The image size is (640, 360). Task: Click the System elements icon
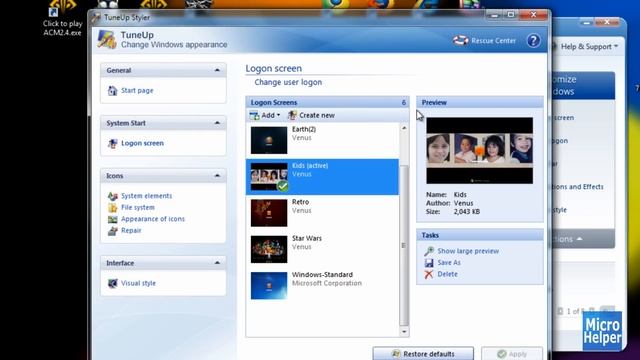click(113, 196)
